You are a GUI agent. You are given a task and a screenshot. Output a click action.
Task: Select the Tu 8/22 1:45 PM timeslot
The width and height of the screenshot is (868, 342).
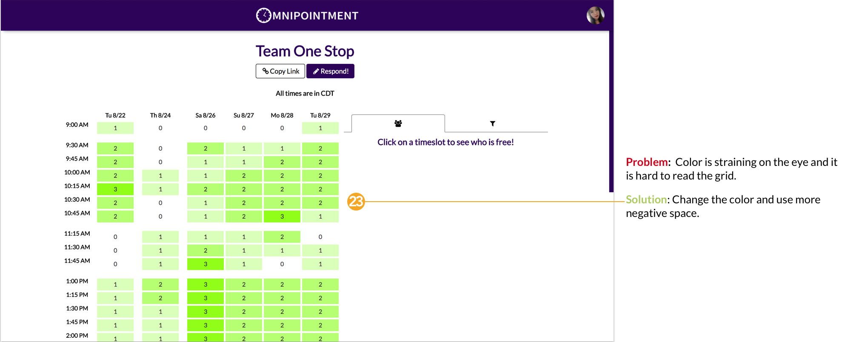coord(115,325)
